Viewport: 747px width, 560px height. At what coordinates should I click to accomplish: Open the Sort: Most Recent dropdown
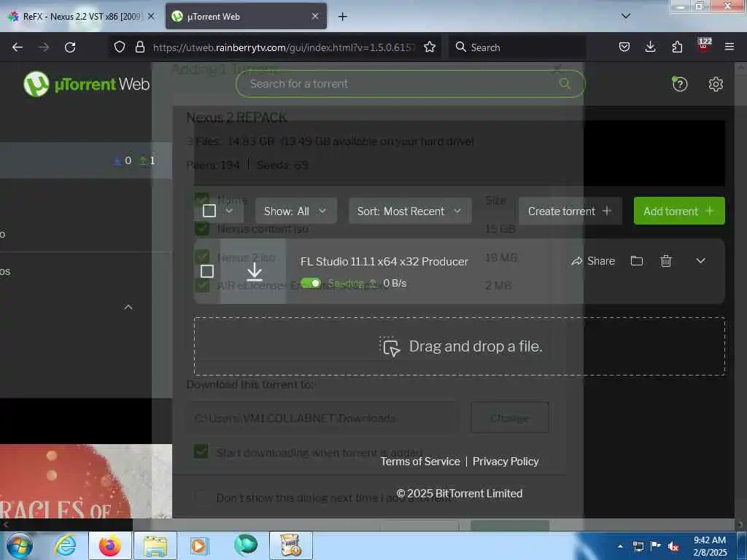410,211
